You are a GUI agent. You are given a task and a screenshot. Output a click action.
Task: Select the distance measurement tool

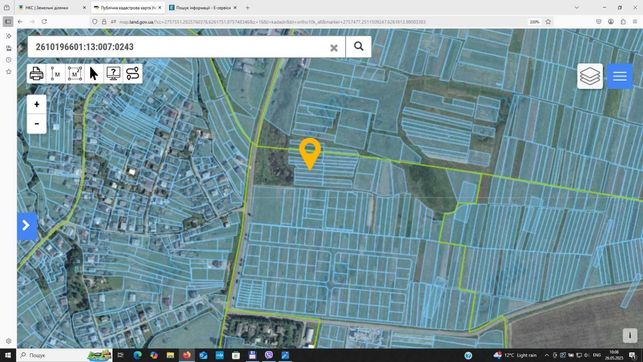(55, 74)
